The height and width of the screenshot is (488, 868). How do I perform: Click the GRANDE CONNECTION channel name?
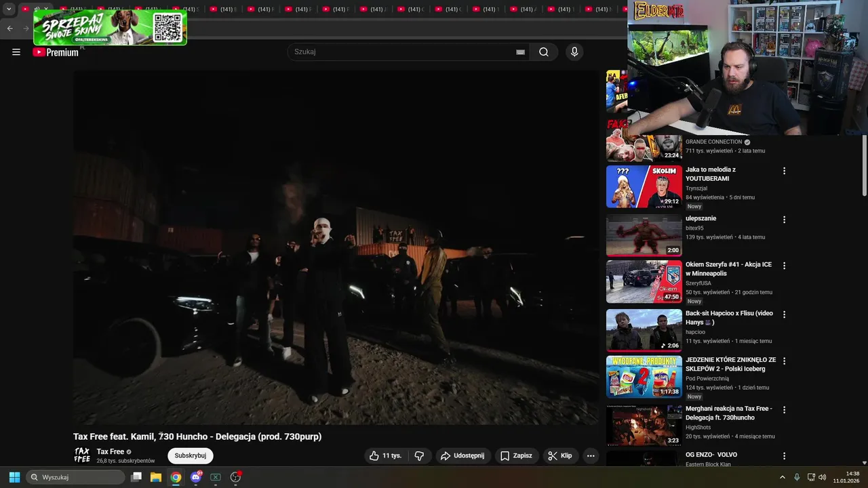tap(713, 142)
